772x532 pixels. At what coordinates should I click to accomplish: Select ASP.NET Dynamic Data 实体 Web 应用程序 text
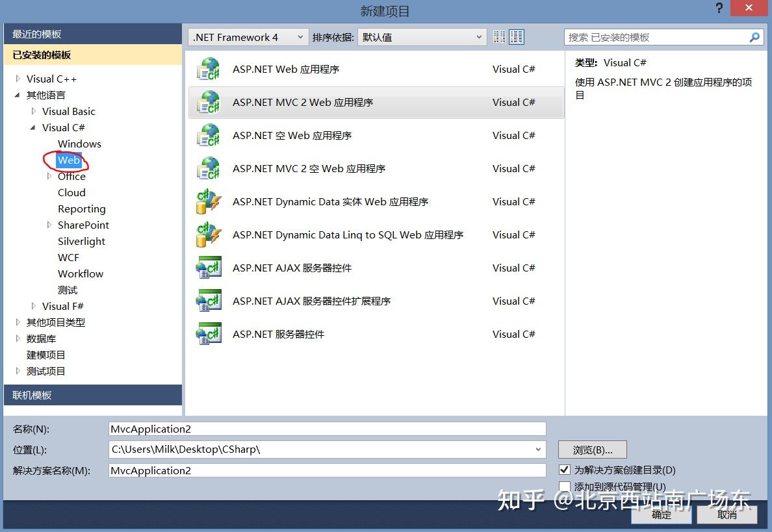(330, 201)
